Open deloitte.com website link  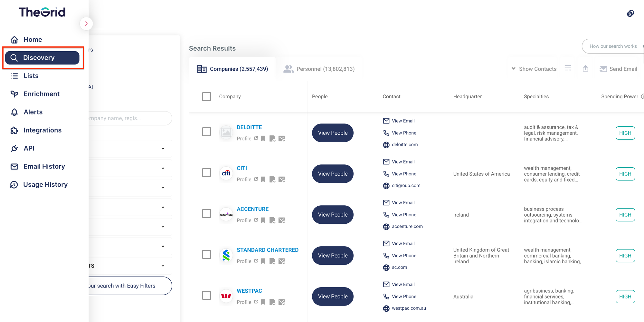click(x=400, y=145)
